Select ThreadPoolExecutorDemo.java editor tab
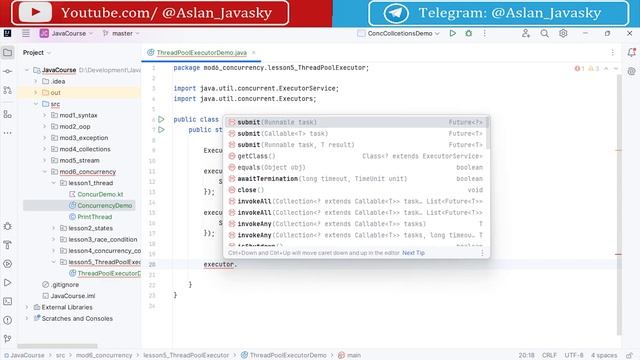 click(202, 53)
